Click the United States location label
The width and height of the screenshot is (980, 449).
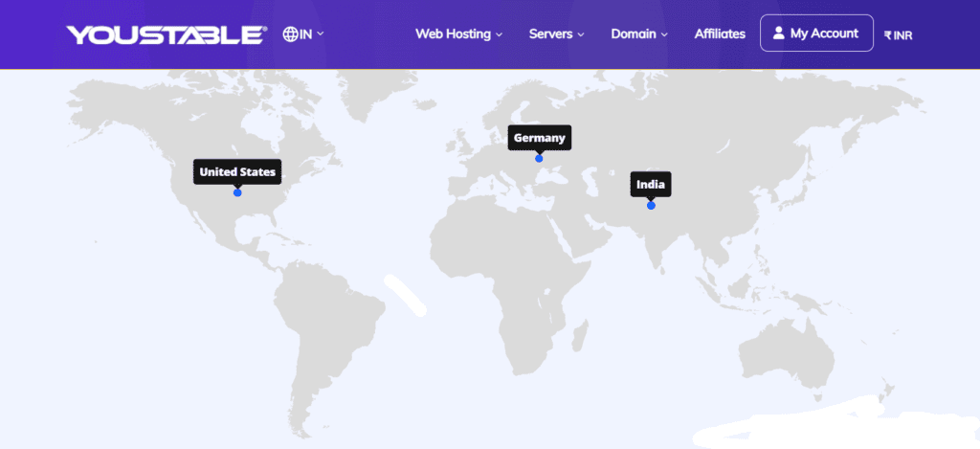pos(237,172)
